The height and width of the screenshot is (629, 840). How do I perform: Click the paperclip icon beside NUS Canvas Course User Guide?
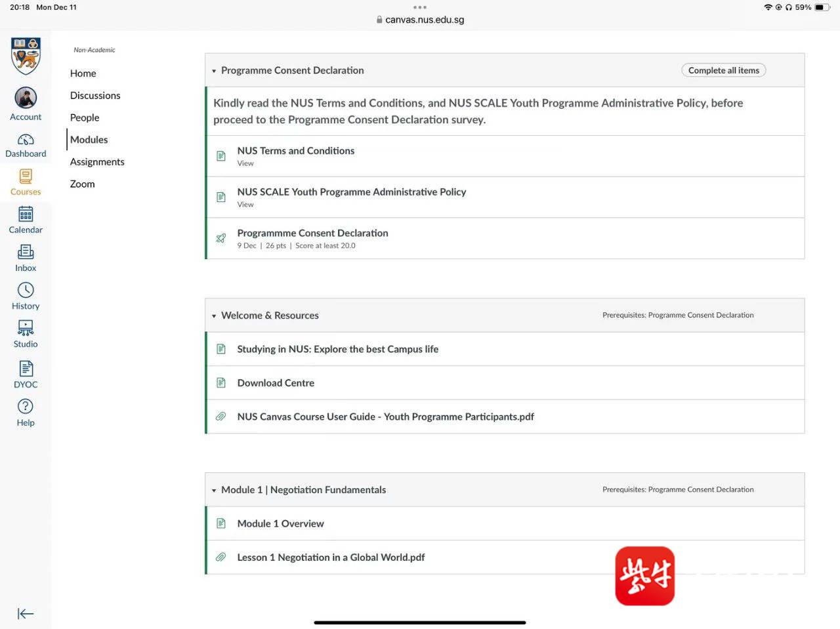[x=221, y=416]
